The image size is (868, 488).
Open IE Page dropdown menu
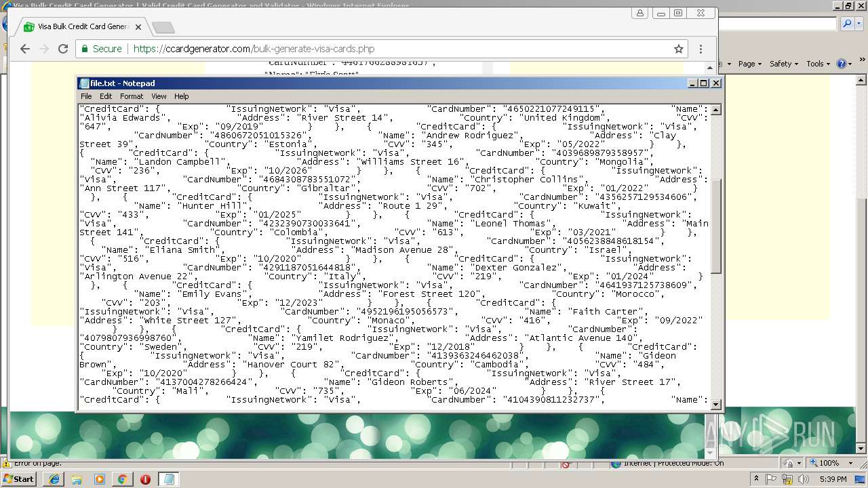[x=749, y=64]
